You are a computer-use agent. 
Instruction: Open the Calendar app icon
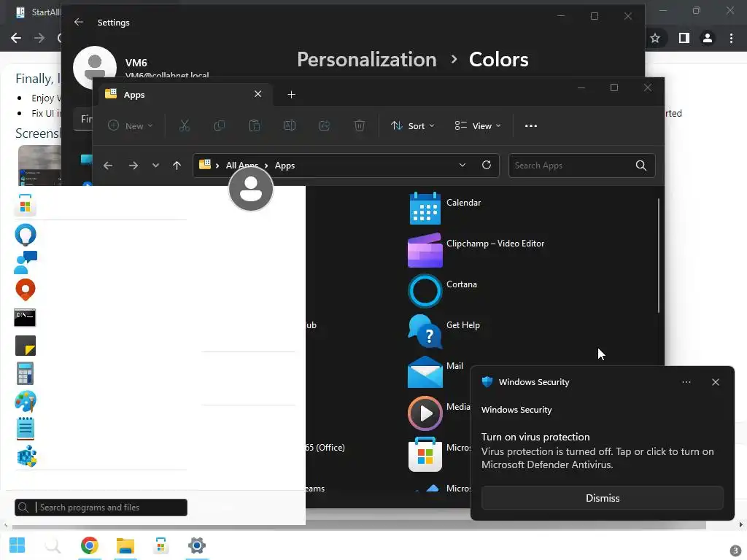pos(425,208)
